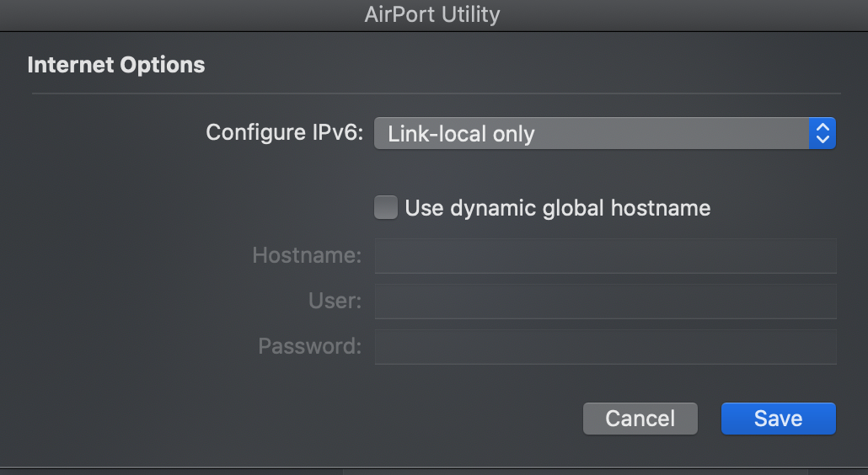Click the blue up-down arrows on IPv6 selector
868x475 pixels.
point(822,133)
